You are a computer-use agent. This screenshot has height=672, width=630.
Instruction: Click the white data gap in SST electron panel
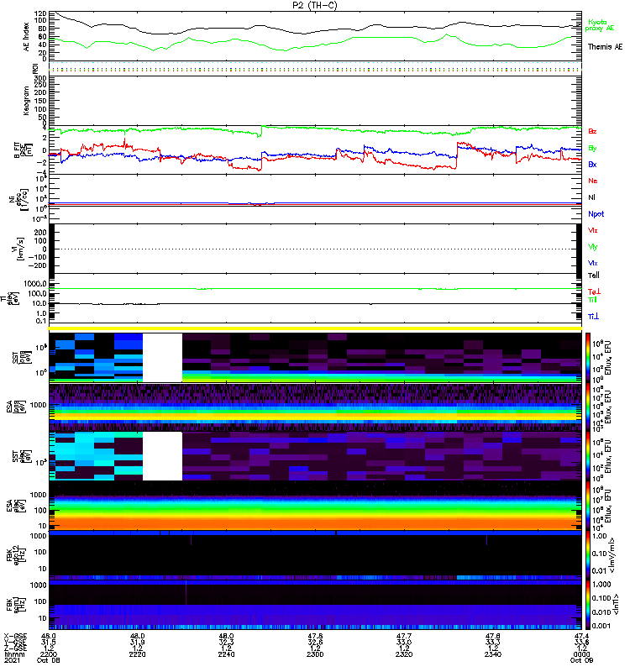[x=162, y=456]
